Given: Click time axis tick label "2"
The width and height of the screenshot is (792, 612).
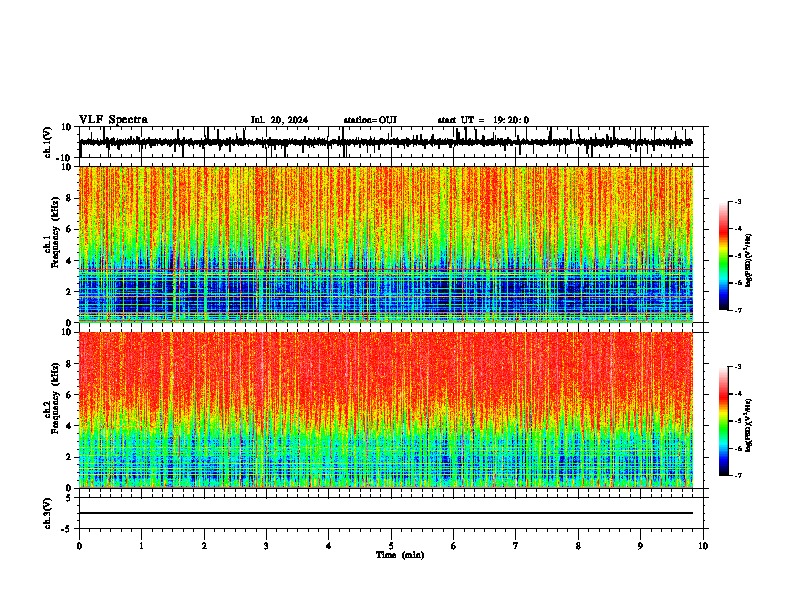Looking at the screenshot, I should tap(204, 546).
